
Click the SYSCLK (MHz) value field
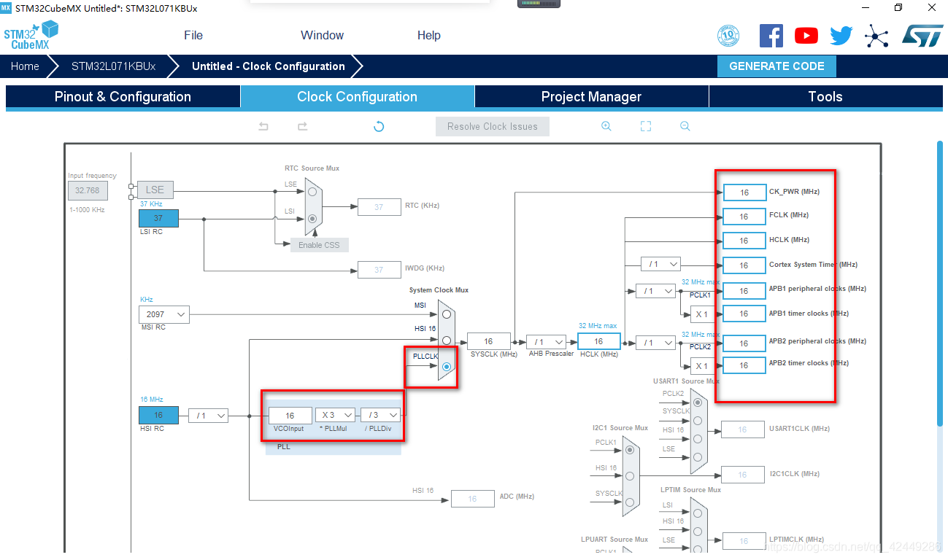point(489,341)
